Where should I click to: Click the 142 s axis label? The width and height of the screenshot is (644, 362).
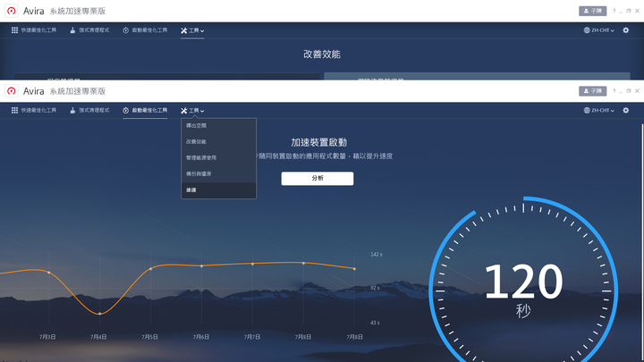tap(377, 255)
